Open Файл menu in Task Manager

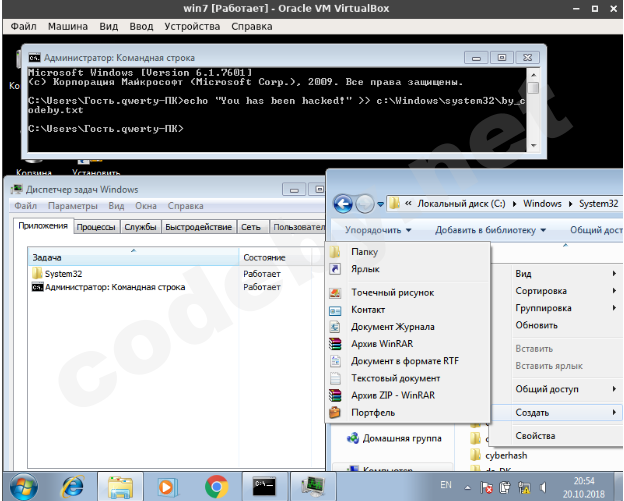25,206
